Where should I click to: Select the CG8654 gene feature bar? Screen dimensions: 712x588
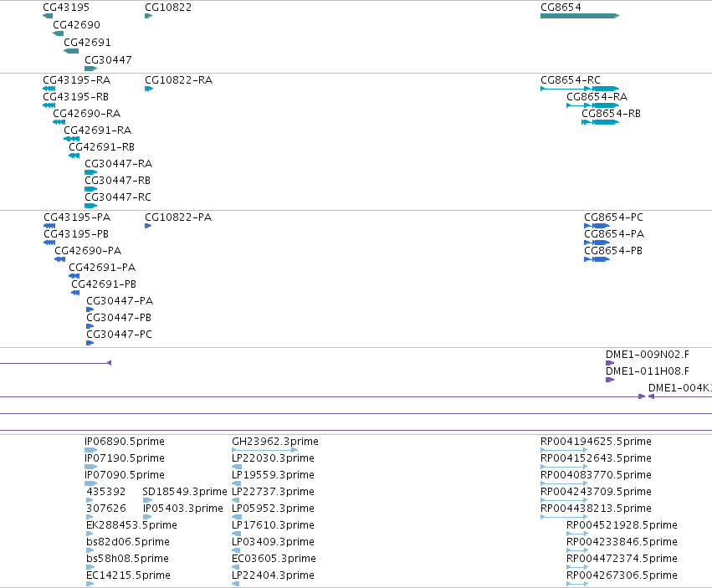coord(580,16)
